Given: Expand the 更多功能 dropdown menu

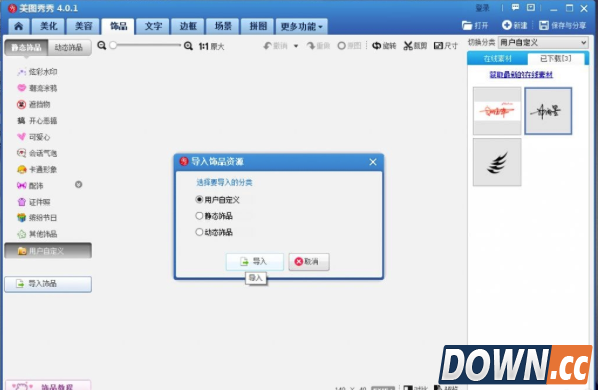Looking at the screenshot, I should tap(302, 26).
